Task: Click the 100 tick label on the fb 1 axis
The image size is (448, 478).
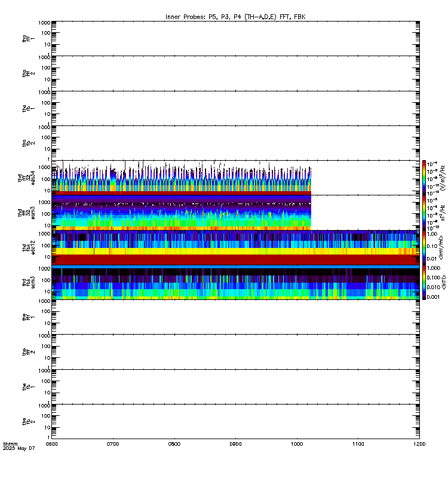Action: (46, 381)
